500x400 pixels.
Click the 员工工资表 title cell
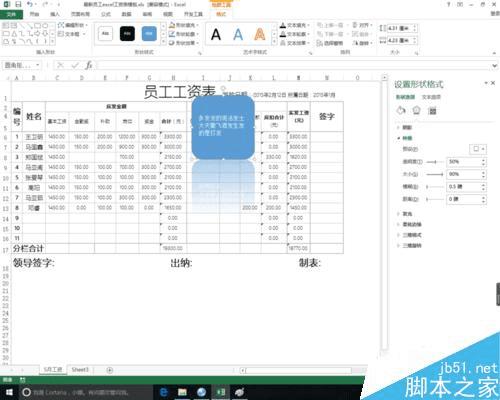pyautogui.click(x=180, y=92)
